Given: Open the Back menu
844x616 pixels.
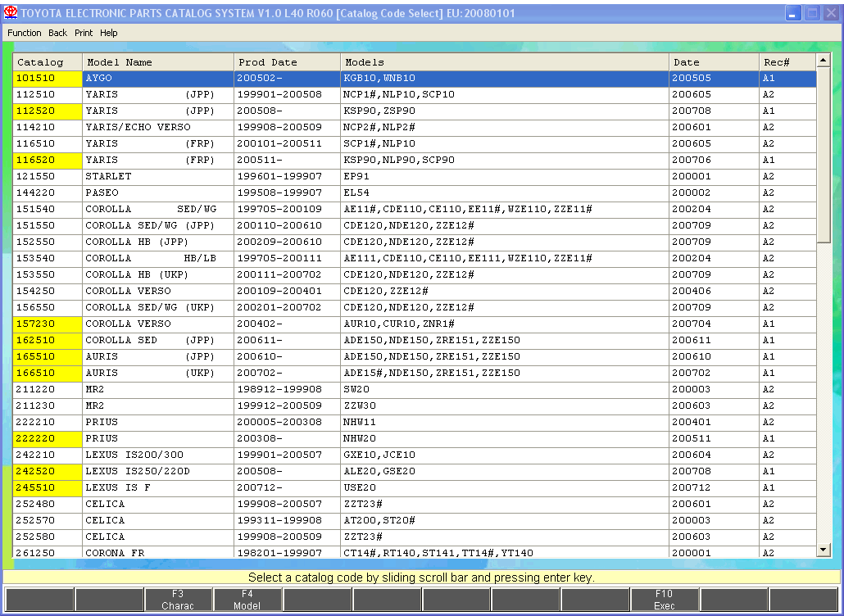Looking at the screenshot, I should tap(57, 33).
